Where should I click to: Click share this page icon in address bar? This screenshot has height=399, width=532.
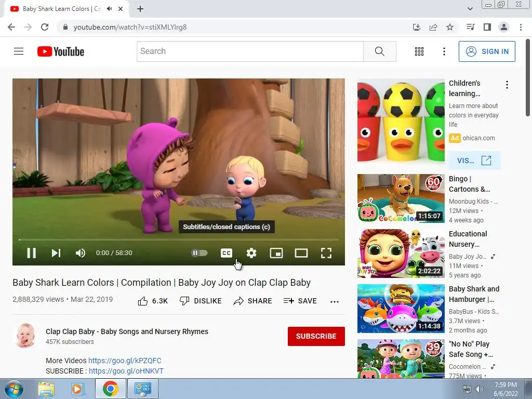click(433, 27)
